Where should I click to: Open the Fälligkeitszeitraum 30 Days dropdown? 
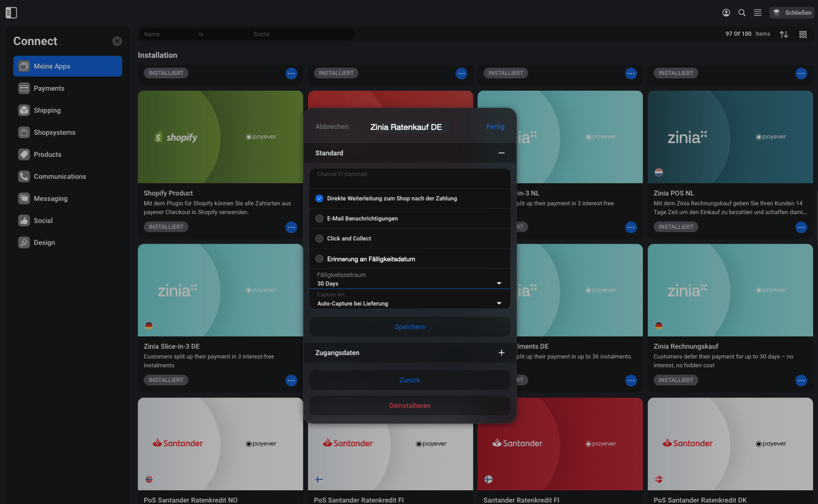tap(410, 279)
